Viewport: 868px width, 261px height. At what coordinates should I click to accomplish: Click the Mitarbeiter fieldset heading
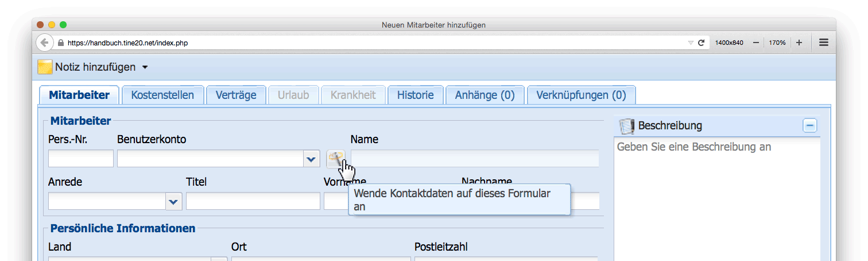click(x=81, y=121)
